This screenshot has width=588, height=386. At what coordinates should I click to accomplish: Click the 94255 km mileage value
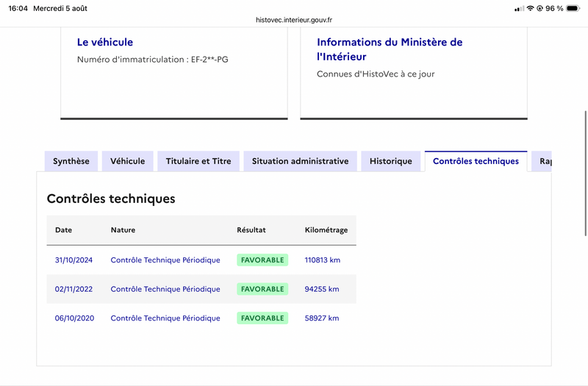(322, 289)
